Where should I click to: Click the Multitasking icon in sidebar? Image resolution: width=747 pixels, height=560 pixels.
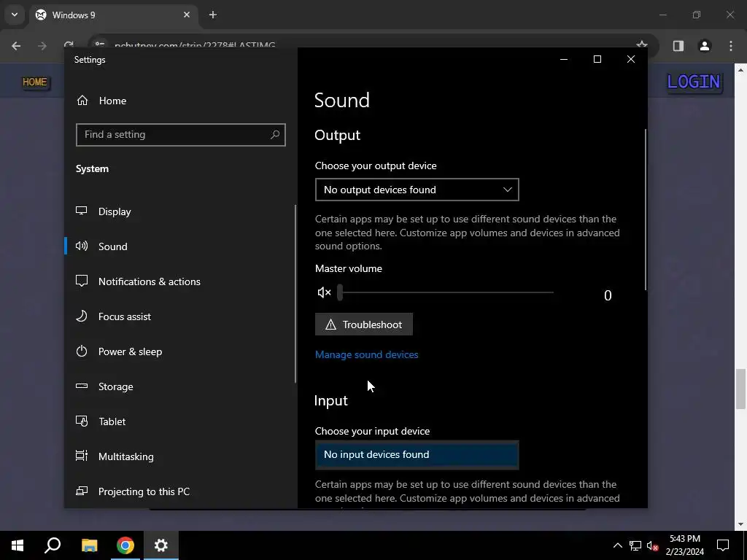tap(82, 456)
